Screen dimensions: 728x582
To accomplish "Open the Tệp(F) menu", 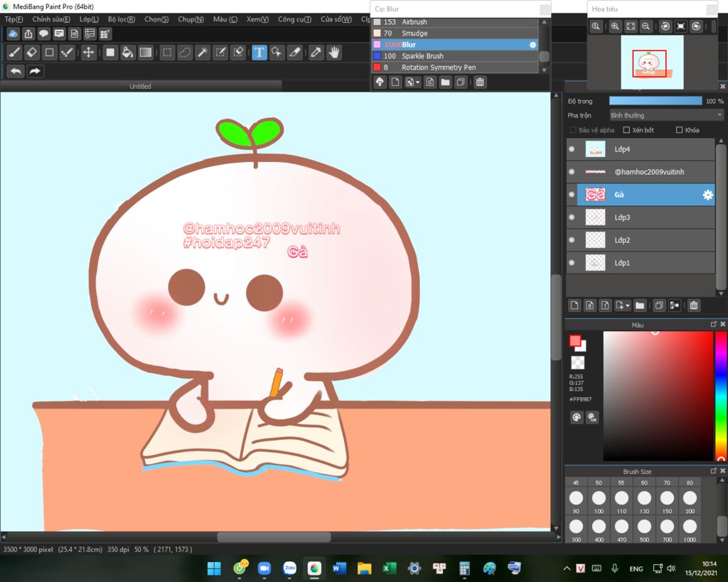I will point(14,19).
